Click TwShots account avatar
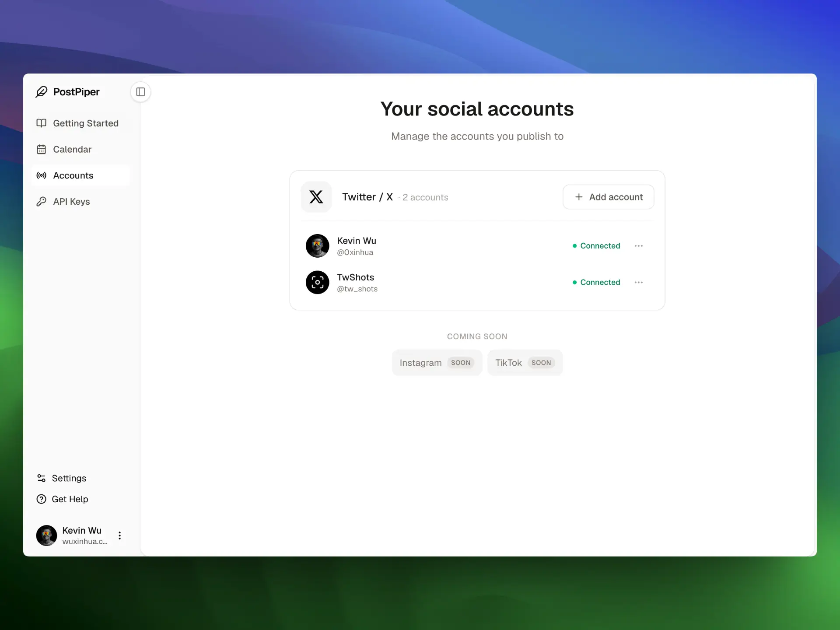Viewport: 840px width, 630px height. [x=318, y=283]
